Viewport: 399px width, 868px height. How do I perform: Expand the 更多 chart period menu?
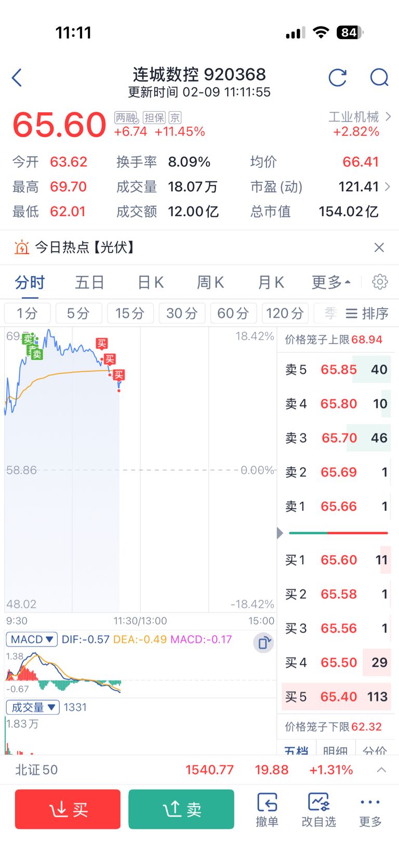(331, 282)
